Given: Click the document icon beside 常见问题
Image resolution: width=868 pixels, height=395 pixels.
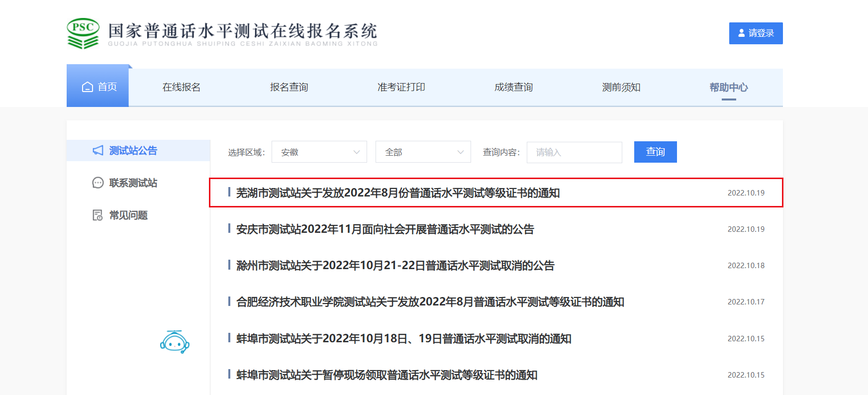Looking at the screenshot, I should (x=98, y=215).
